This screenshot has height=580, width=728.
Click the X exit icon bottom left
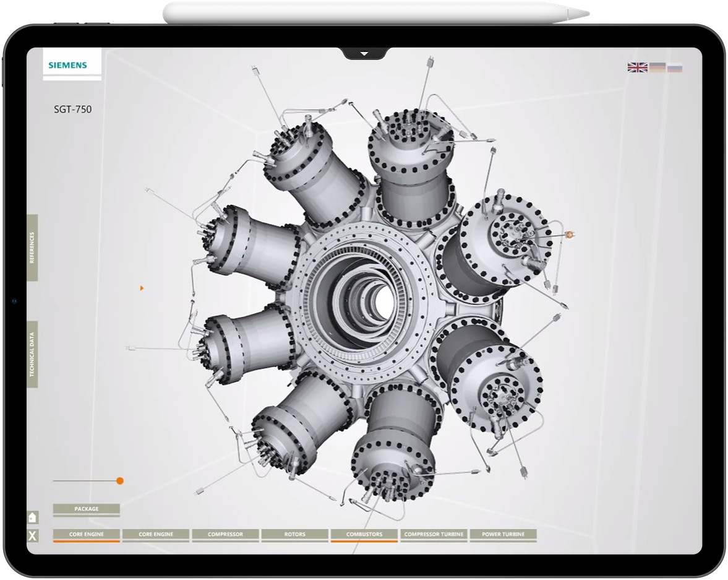[34, 534]
